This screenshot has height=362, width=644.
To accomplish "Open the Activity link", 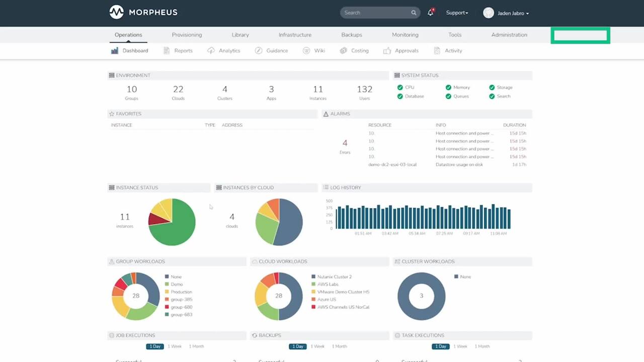I will pos(453,51).
